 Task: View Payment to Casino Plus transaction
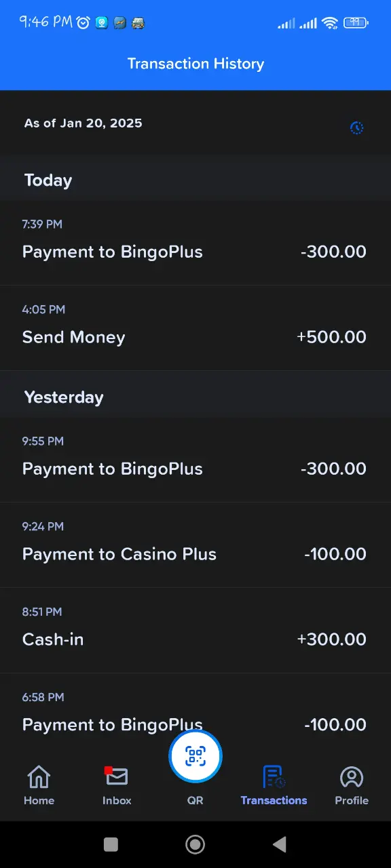tap(195, 545)
